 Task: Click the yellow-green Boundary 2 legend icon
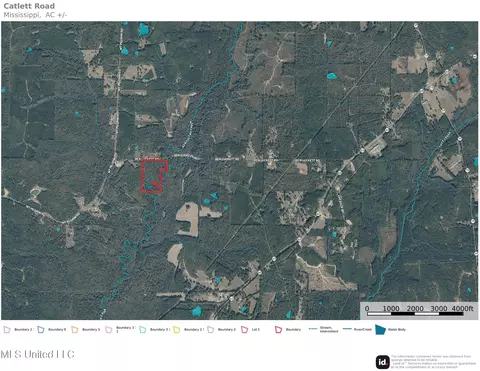pyautogui.click(x=177, y=330)
